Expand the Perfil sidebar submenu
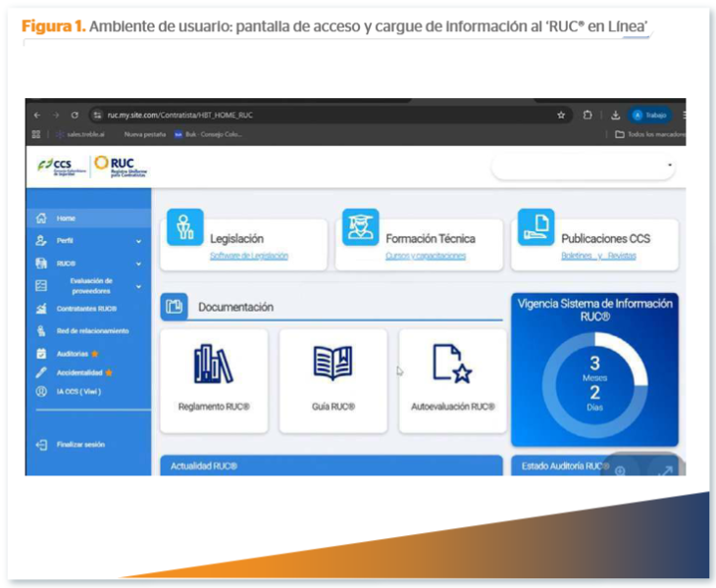Viewport: 716px width, 588px height. [138, 241]
